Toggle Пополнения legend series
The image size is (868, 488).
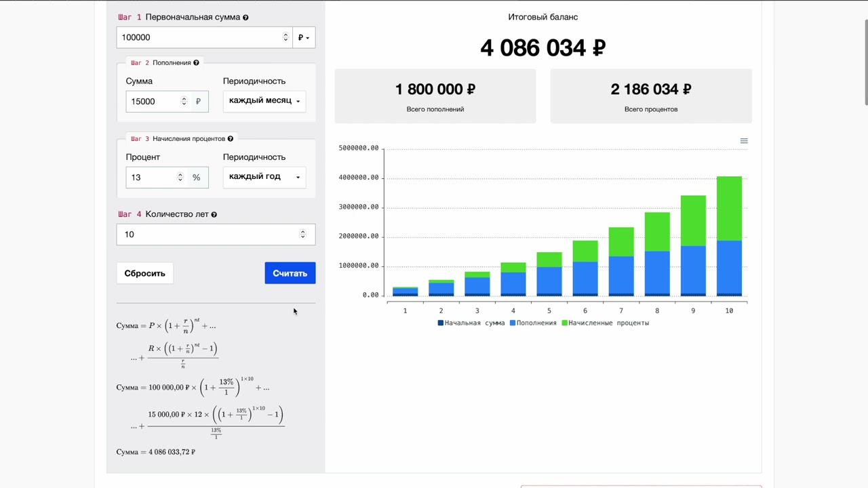[x=533, y=323]
